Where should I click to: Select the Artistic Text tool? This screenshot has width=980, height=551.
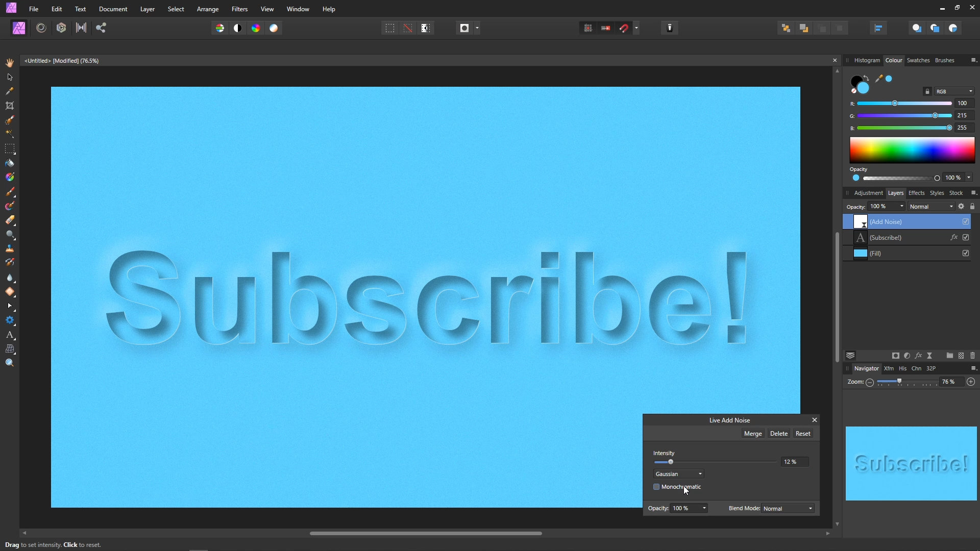click(10, 335)
